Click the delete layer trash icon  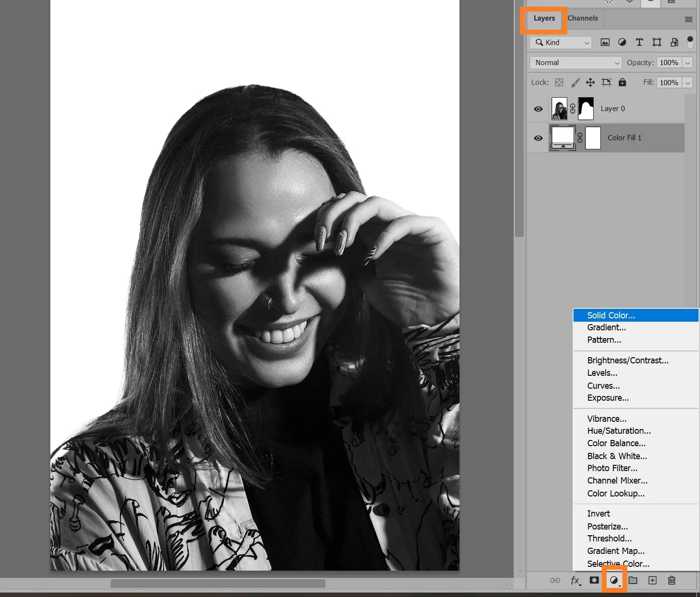click(x=672, y=580)
